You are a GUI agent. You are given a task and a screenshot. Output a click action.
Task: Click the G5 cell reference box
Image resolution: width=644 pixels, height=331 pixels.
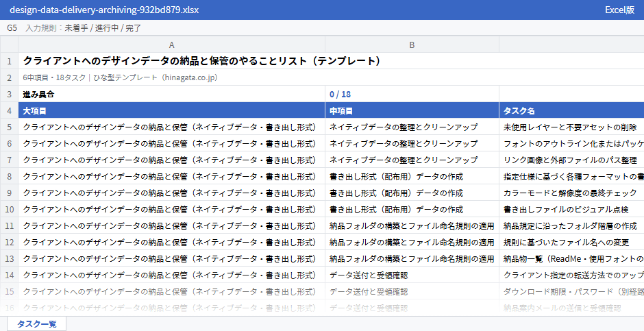(x=12, y=28)
